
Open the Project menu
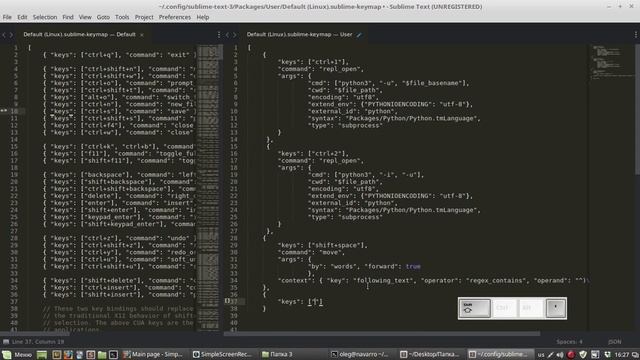point(144,17)
